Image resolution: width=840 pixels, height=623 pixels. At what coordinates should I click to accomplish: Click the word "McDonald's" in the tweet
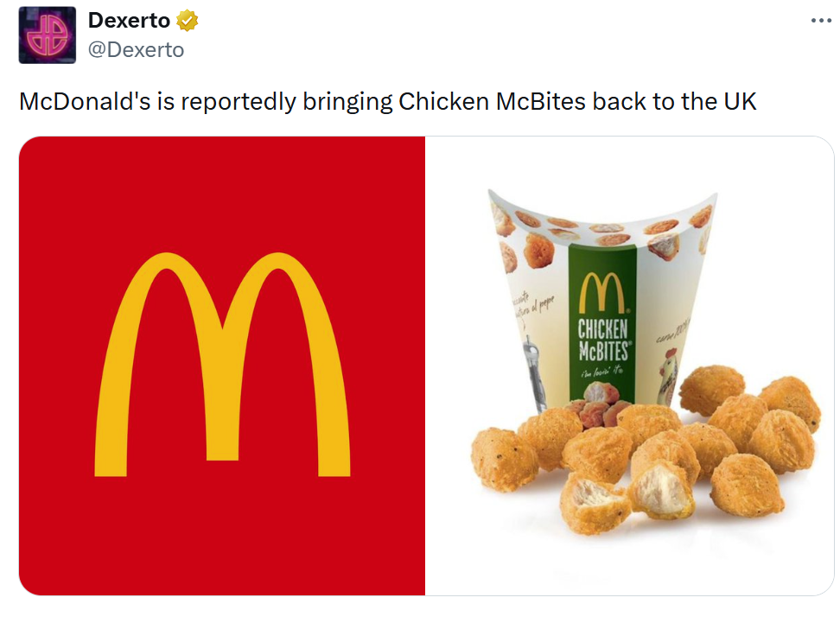85,101
